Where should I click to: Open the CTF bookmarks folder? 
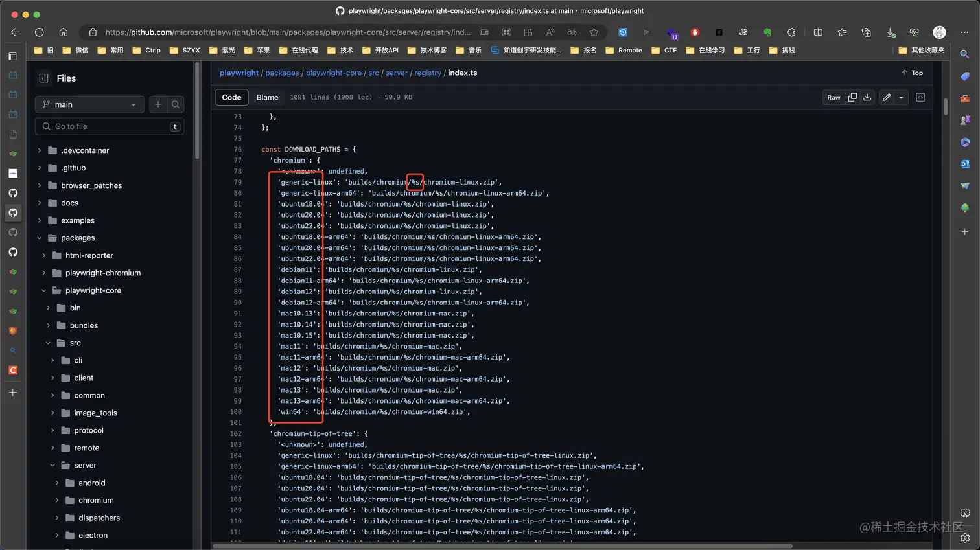click(664, 50)
